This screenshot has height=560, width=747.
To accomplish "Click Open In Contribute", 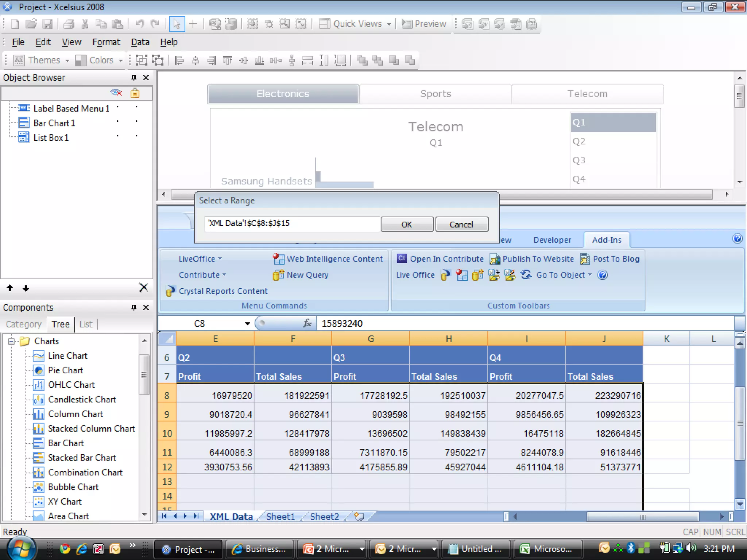I will [x=440, y=259].
